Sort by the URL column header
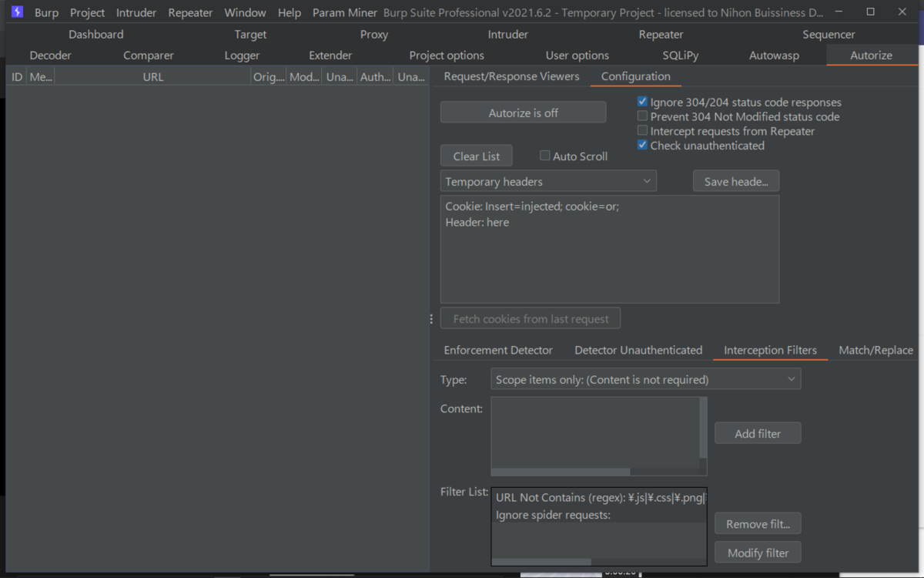Image resolution: width=924 pixels, height=578 pixels. pos(153,77)
